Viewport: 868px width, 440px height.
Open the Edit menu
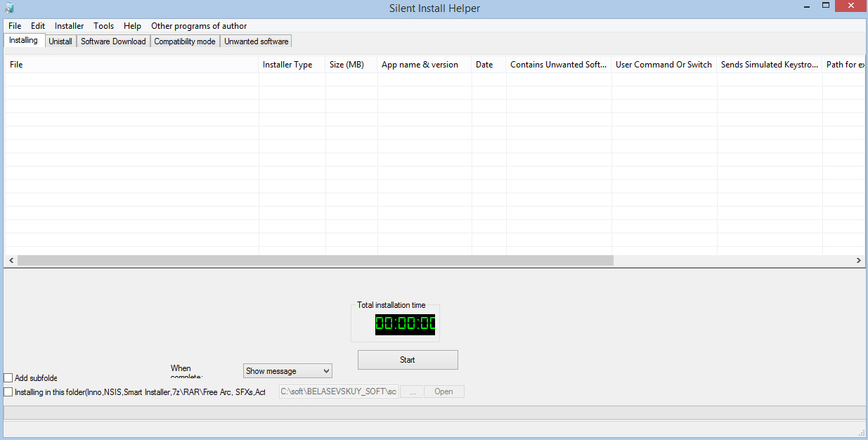pyautogui.click(x=38, y=26)
